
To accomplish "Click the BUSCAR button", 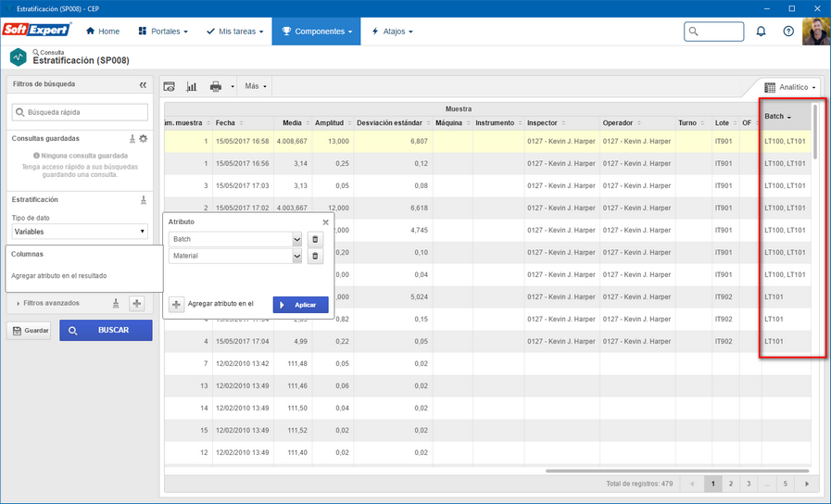I will (x=106, y=330).
